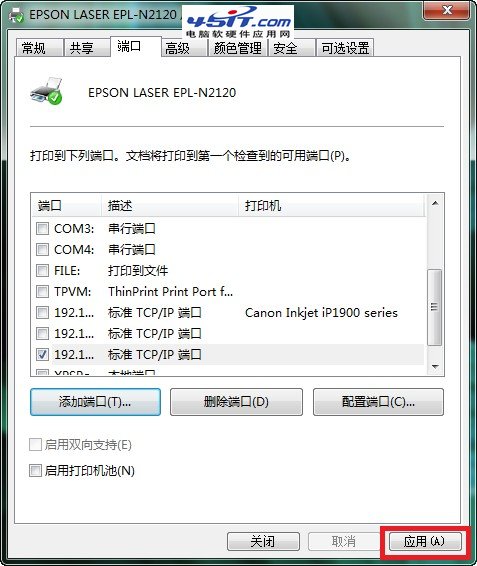
Task: Click the 删除端口(D) button
Action: click(x=236, y=402)
